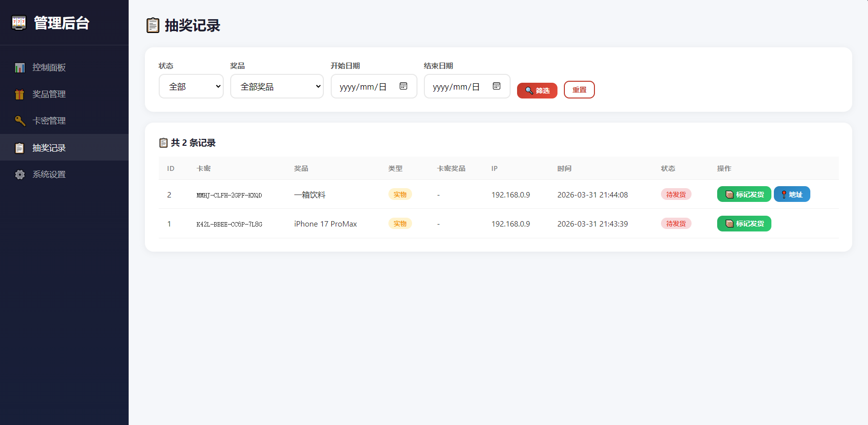Click the 系统设置 gear icon
Viewport: 868px width, 425px height.
[x=20, y=175]
